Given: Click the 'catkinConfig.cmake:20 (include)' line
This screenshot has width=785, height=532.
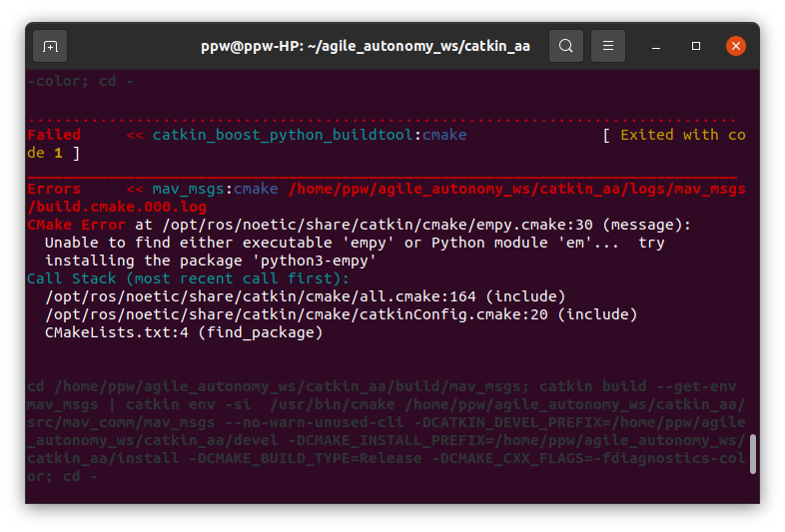Looking at the screenshot, I should tap(342, 314).
